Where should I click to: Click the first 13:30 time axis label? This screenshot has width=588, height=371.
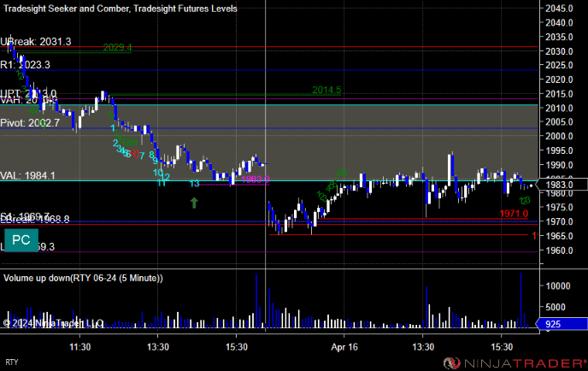click(x=158, y=347)
